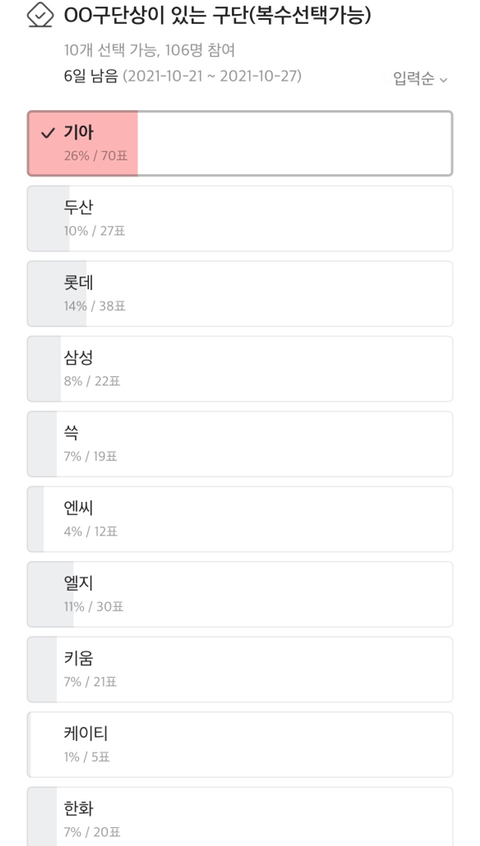Tick the 엘지 poll choice
This screenshot has width=480, height=846.
point(240,594)
